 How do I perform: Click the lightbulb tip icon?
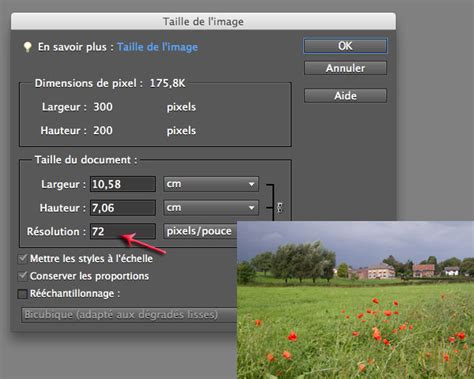pos(28,47)
